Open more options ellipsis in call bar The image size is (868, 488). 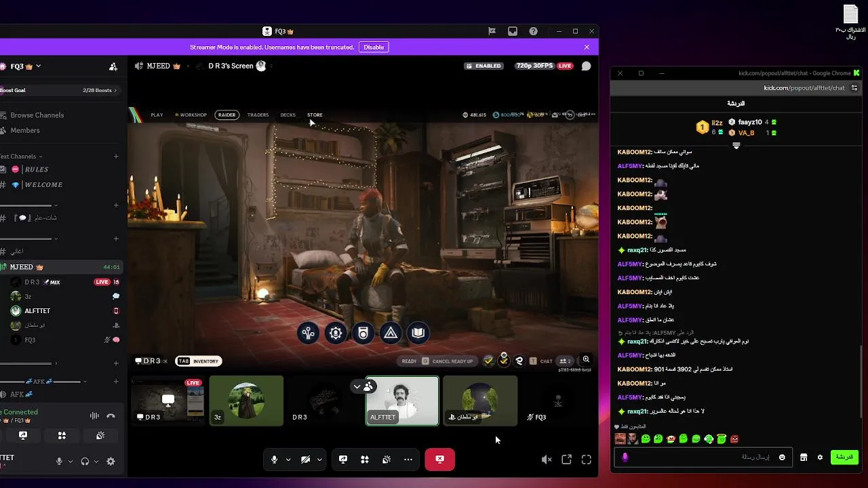tap(408, 460)
